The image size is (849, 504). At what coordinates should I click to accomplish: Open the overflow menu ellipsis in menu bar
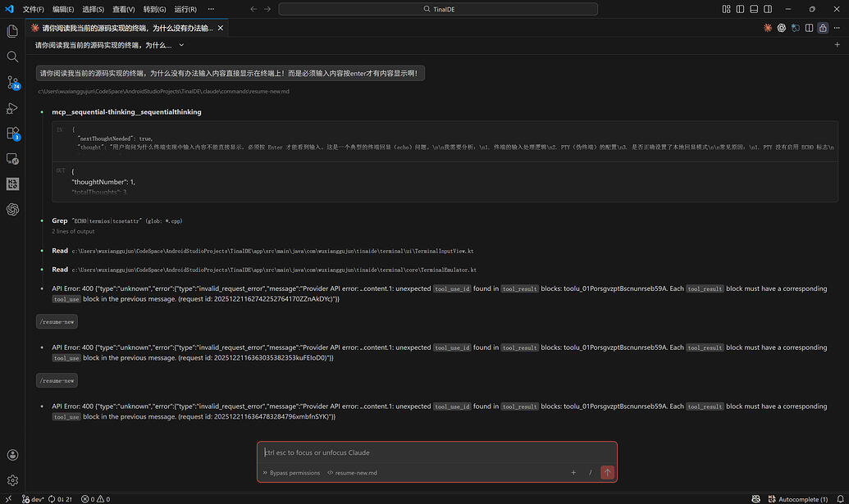pos(211,9)
